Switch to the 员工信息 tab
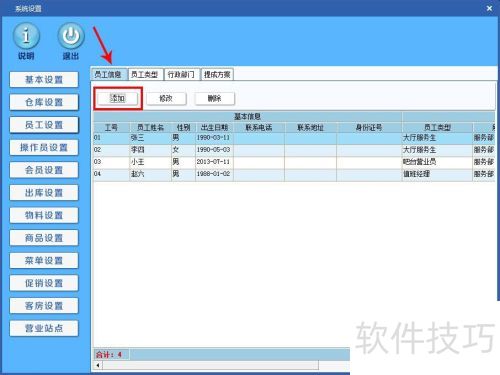 [x=108, y=74]
